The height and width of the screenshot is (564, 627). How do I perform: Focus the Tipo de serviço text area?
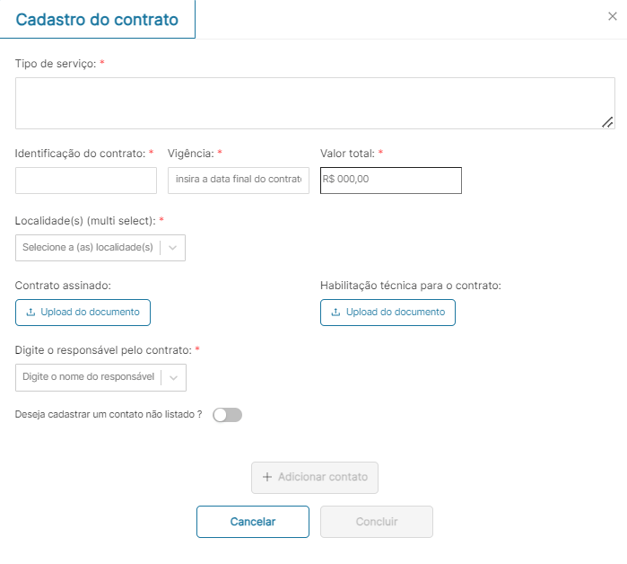coord(314,103)
